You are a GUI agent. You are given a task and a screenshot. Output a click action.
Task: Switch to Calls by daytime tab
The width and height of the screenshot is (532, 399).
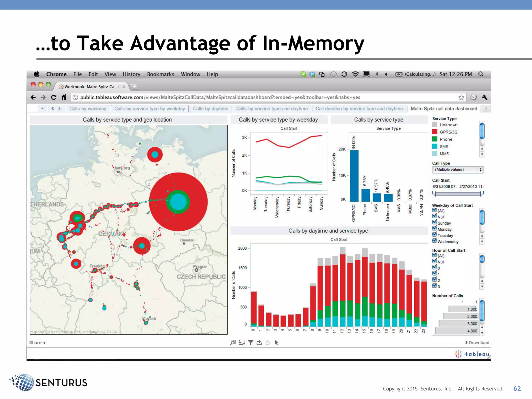coord(211,109)
